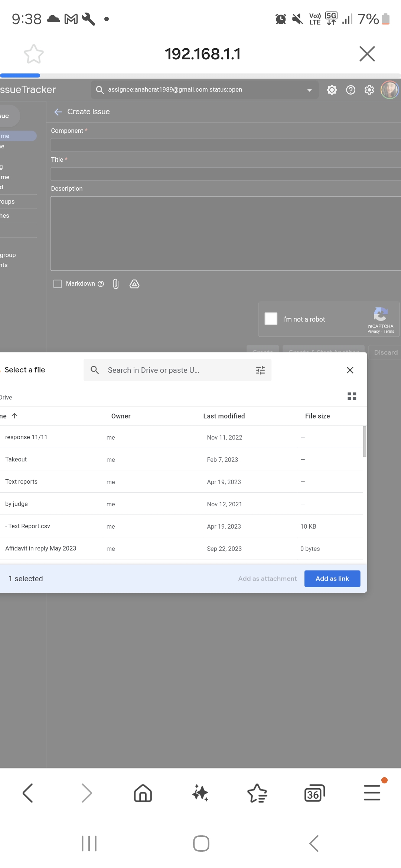Click the Google Drive attach icon

pyautogui.click(x=134, y=284)
